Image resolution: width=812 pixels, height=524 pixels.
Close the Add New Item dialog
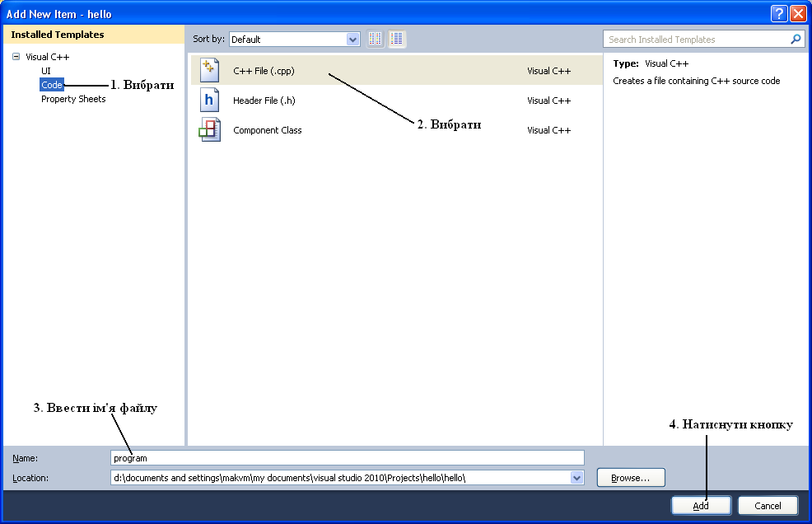(x=798, y=14)
